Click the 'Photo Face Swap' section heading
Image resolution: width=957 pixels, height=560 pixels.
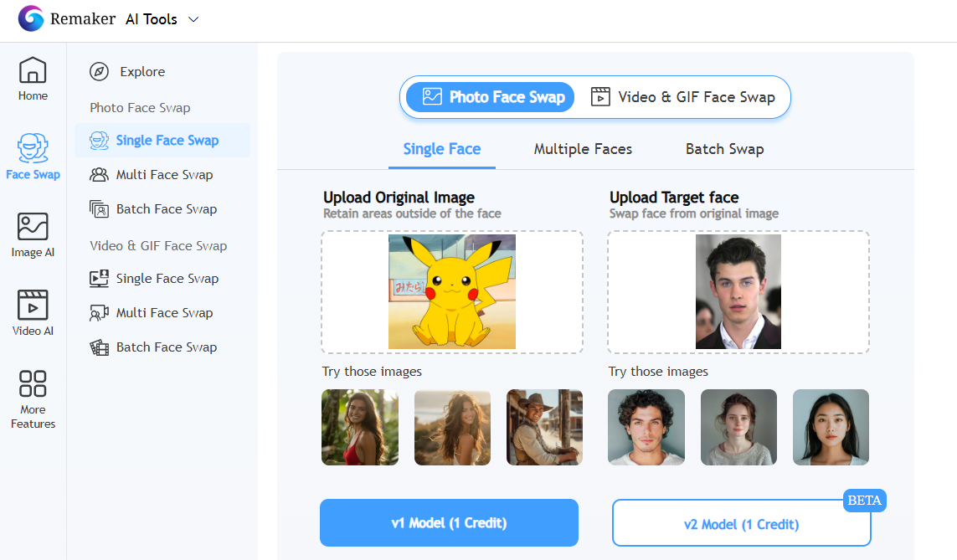[140, 108]
